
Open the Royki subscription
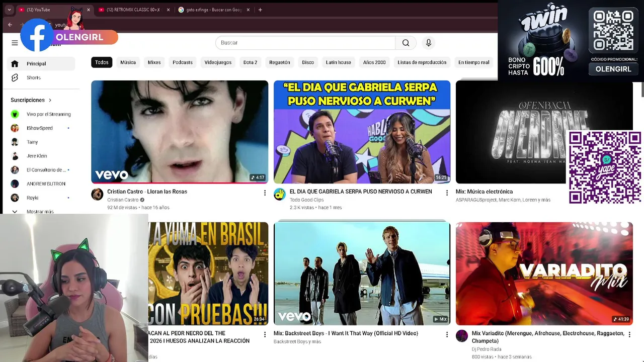(41, 198)
